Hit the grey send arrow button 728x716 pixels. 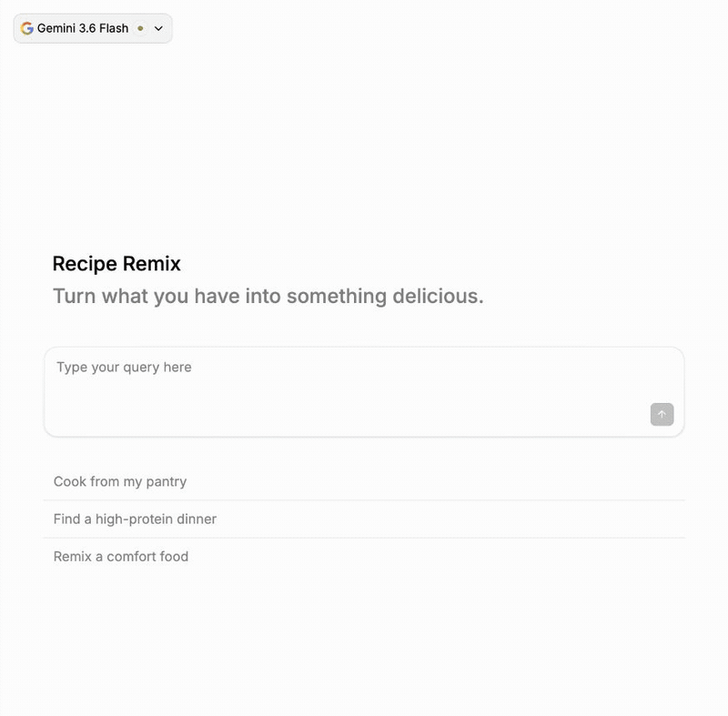(x=662, y=414)
